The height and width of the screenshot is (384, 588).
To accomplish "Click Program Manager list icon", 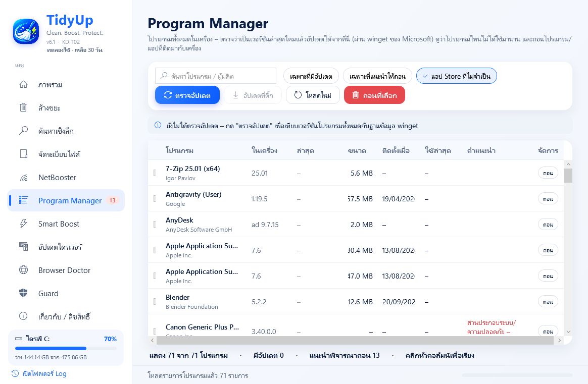I will point(23,200).
